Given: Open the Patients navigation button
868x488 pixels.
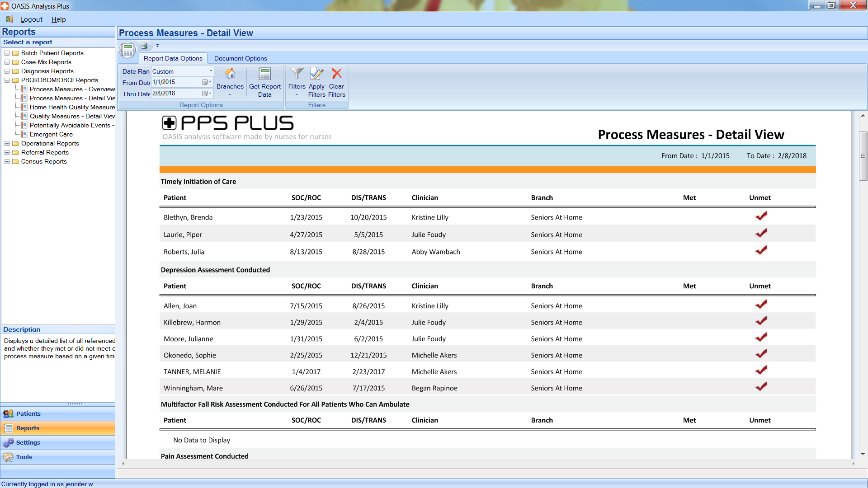Looking at the screenshot, I should pos(28,414).
